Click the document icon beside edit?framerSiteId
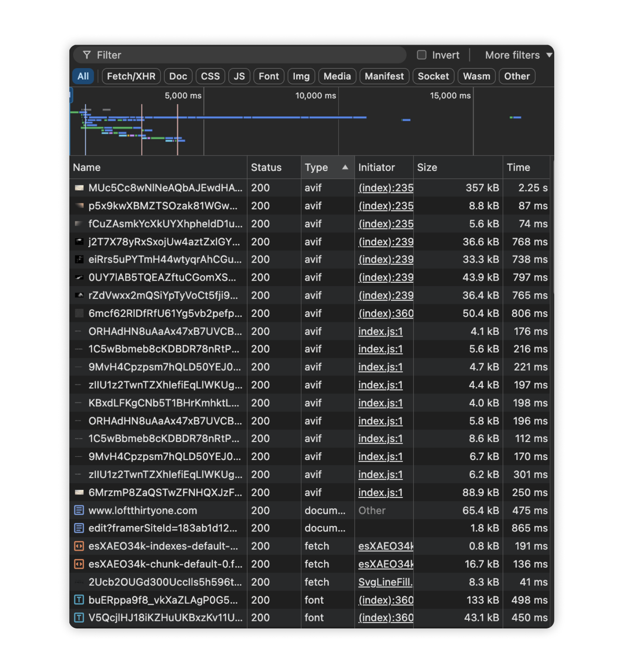 click(79, 528)
